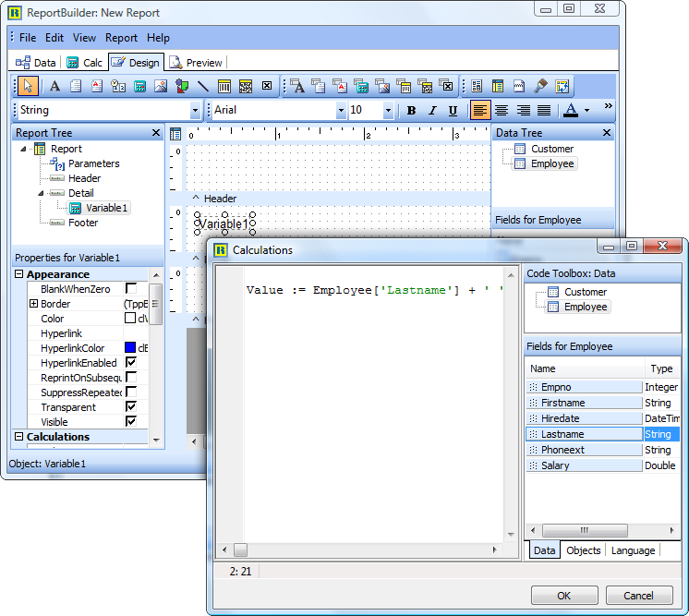Switch to the Objects tab in Code Toolbox
Image resolution: width=689 pixels, height=616 pixels.
coord(583,550)
